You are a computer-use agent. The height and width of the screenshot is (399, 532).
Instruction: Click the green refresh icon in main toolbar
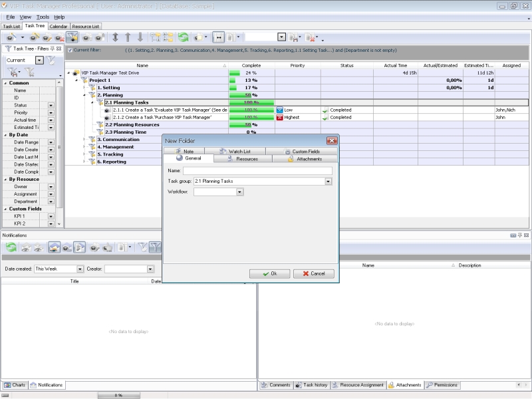click(x=184, y=37)
